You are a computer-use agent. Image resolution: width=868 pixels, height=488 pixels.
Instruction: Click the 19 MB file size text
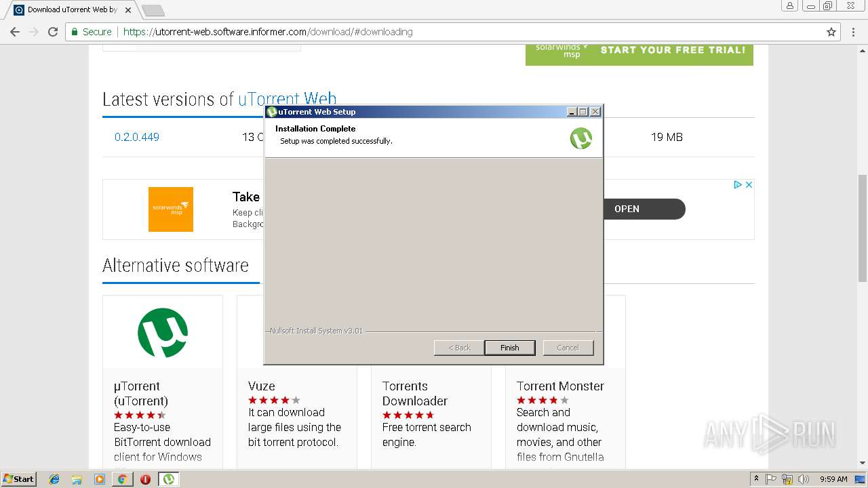point(667,137)
